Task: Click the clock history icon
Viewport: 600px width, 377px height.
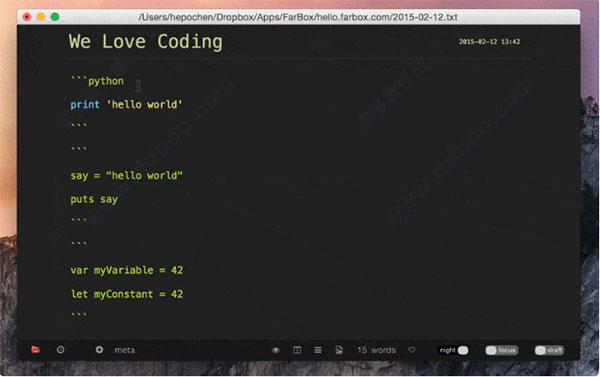Action: coord(60,349)
